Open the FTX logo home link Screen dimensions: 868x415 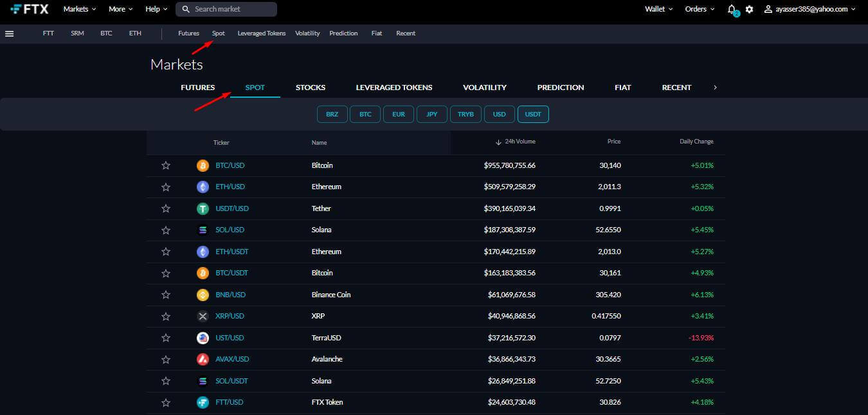30,9
